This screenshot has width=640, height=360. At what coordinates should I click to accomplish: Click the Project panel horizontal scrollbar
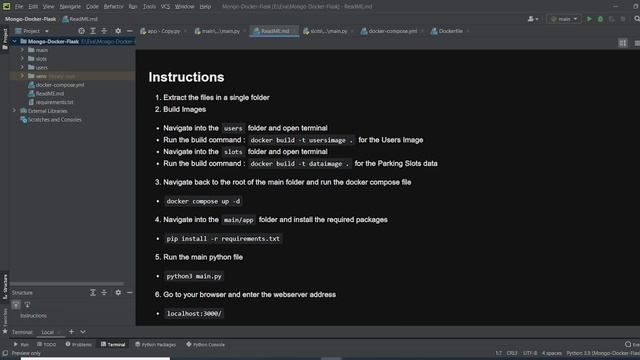(x=67, y=284)
